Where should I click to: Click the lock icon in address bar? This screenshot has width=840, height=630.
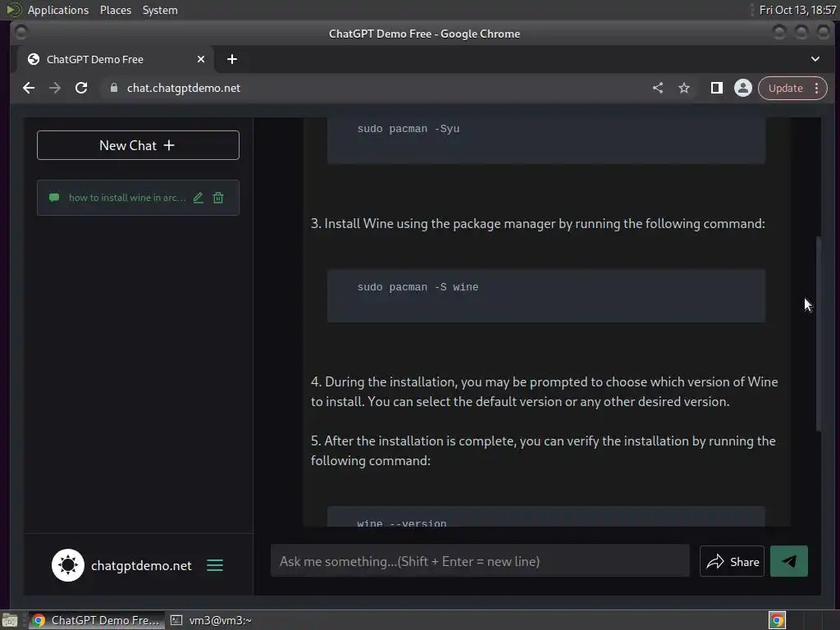pyautogui.click(x=113, y=88)
